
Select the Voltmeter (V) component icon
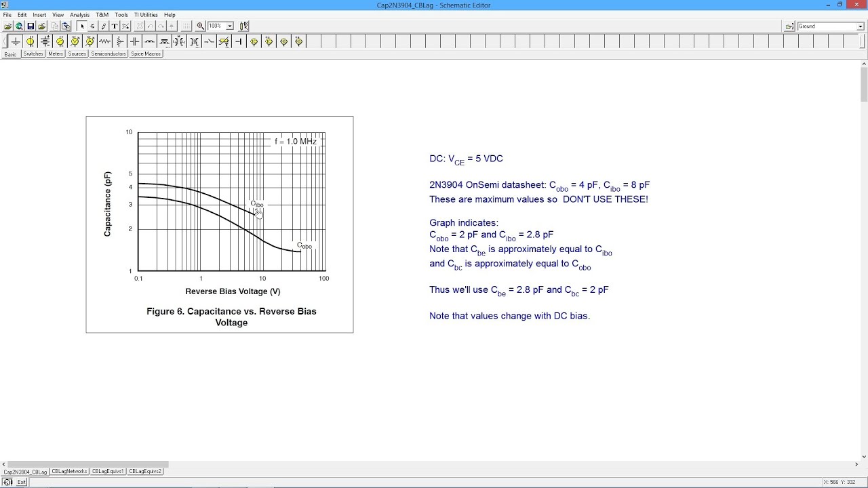click(x=75, y=41)
